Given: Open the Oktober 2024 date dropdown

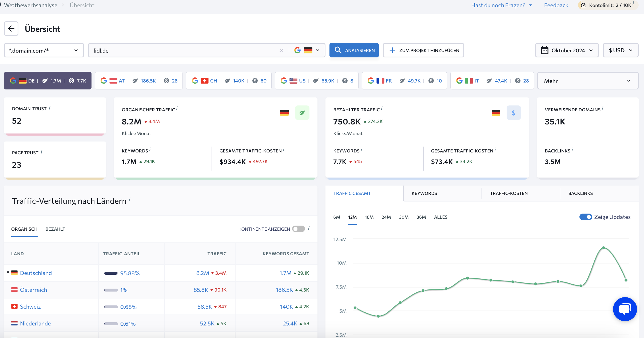Looking at the screenshot, I should 567,50.
